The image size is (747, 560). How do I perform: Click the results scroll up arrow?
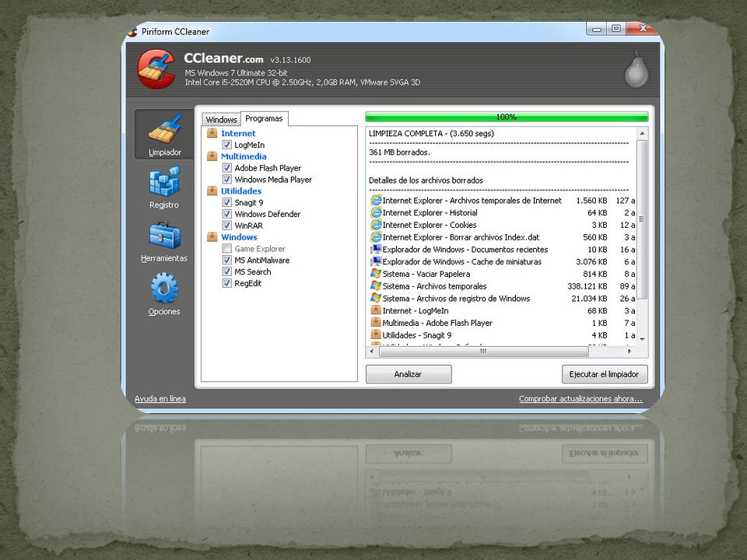pyautogui.click(x=642, y=134)
